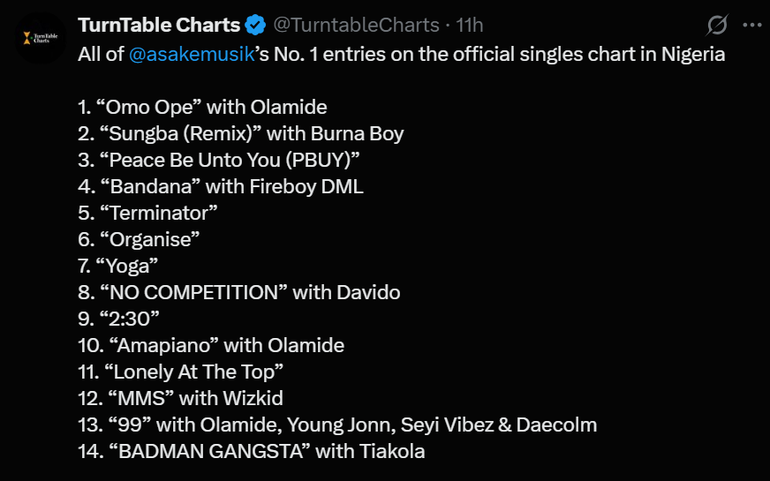Click the "BADMAN GANGSTA" with Tiakola line

250,452
